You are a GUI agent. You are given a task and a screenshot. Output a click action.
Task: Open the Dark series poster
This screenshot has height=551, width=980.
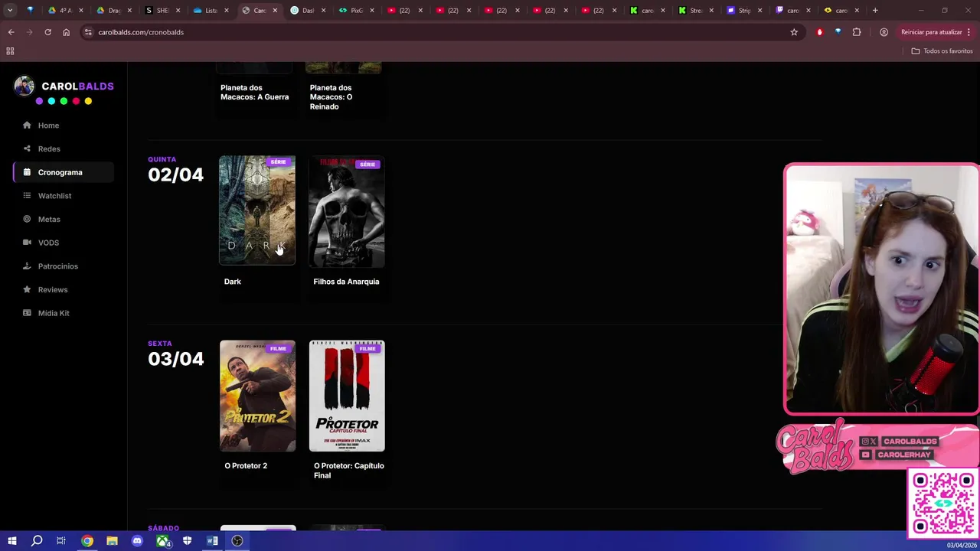pos(257,210)
